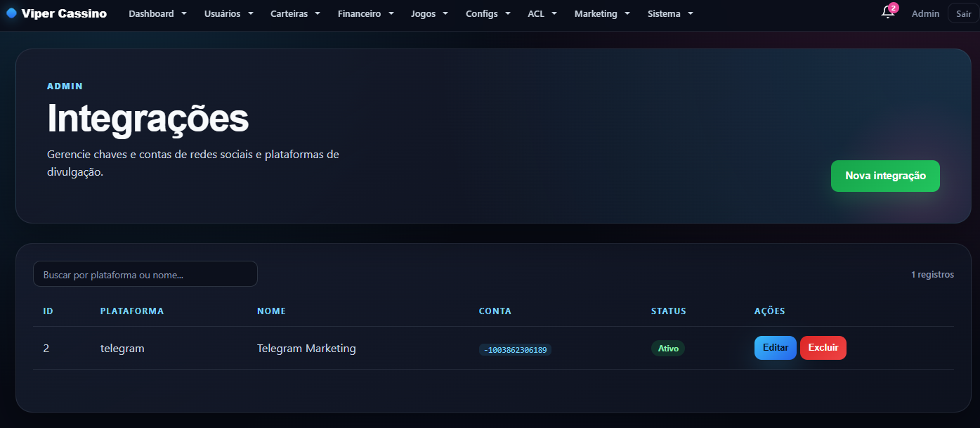This screenshot has height=428, width=980.
Task: Open the Jogos menu
Action: coord(429,13)
